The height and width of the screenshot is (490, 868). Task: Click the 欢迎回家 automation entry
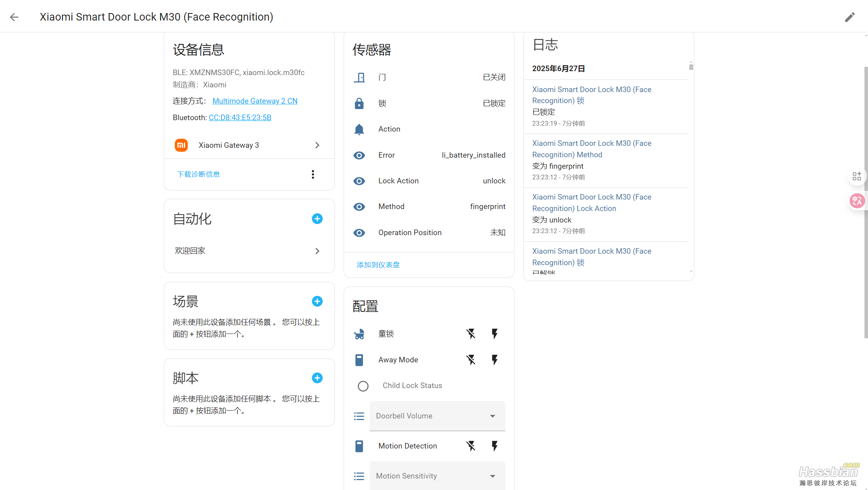[249, 251]
